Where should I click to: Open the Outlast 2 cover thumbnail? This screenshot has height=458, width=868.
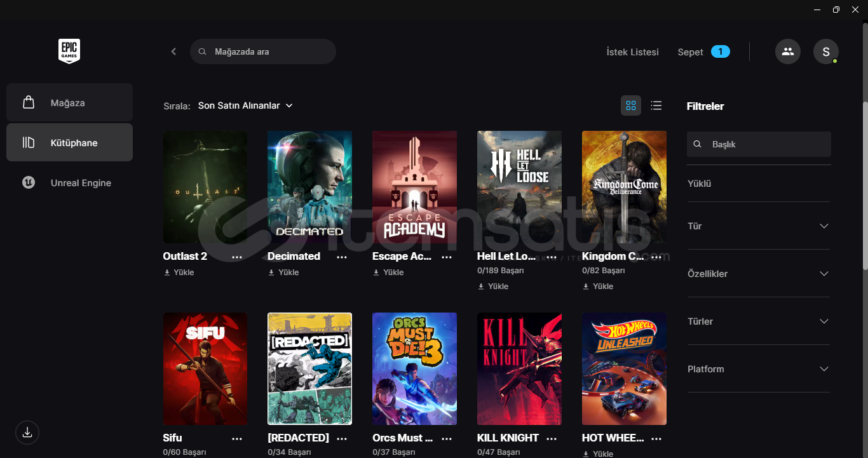[205, 187]
